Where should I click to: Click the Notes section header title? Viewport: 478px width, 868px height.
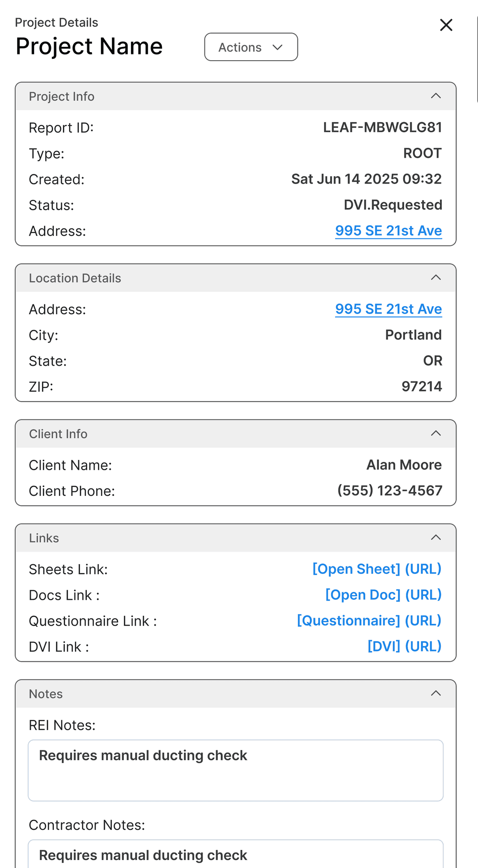[46, 694]
